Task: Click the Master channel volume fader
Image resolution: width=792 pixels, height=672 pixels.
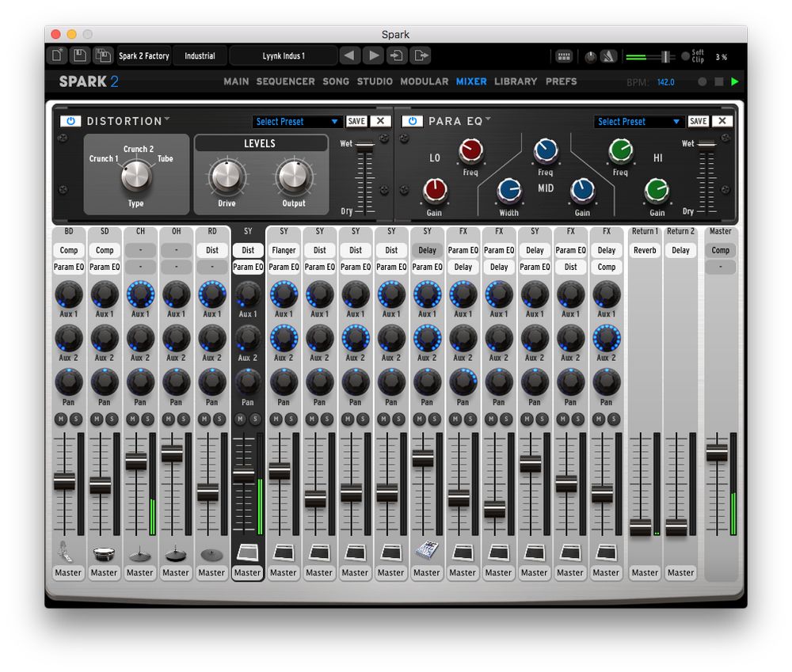Action: (x=717, y=452)
